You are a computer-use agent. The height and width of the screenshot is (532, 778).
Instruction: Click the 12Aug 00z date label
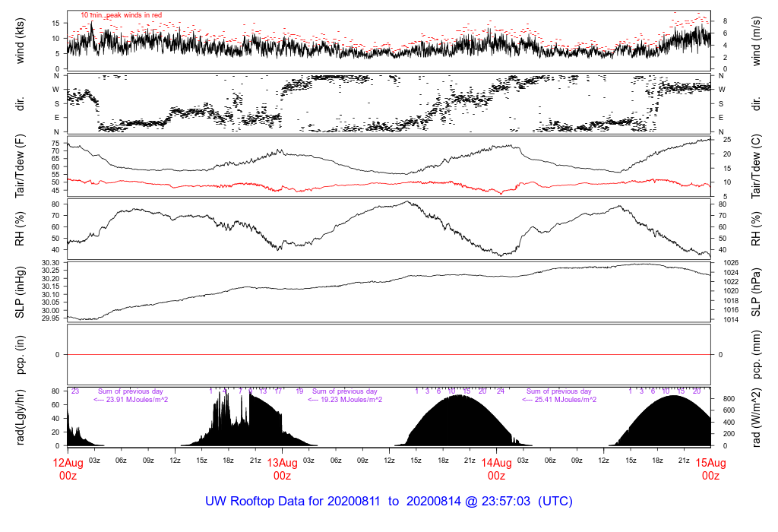(x=68, y=469)
